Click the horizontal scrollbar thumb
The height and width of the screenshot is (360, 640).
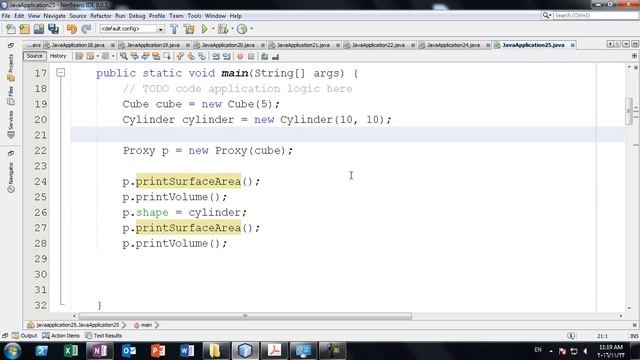[245, 316]
